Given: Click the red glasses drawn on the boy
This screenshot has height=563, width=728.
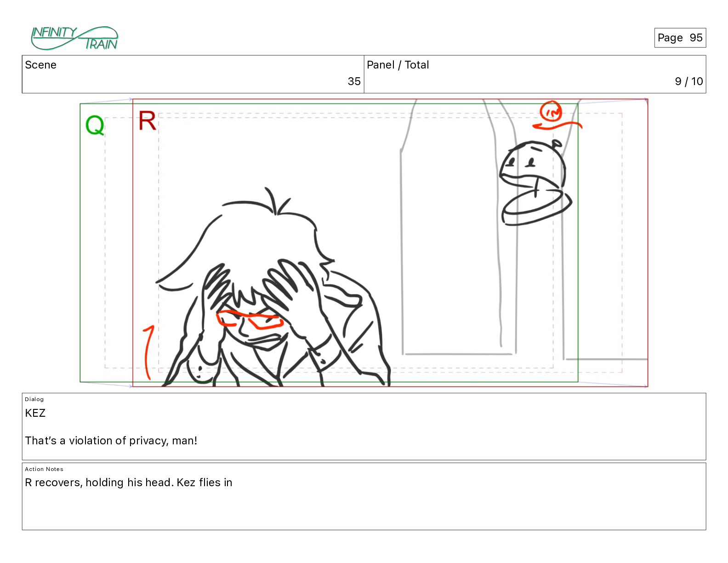Looking at the screenshot, I should (250, 320).
